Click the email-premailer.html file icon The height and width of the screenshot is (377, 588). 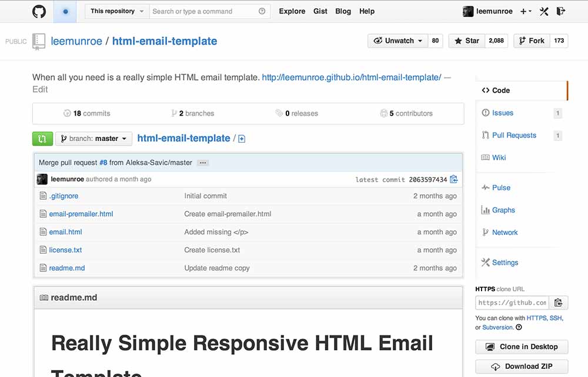43,214
